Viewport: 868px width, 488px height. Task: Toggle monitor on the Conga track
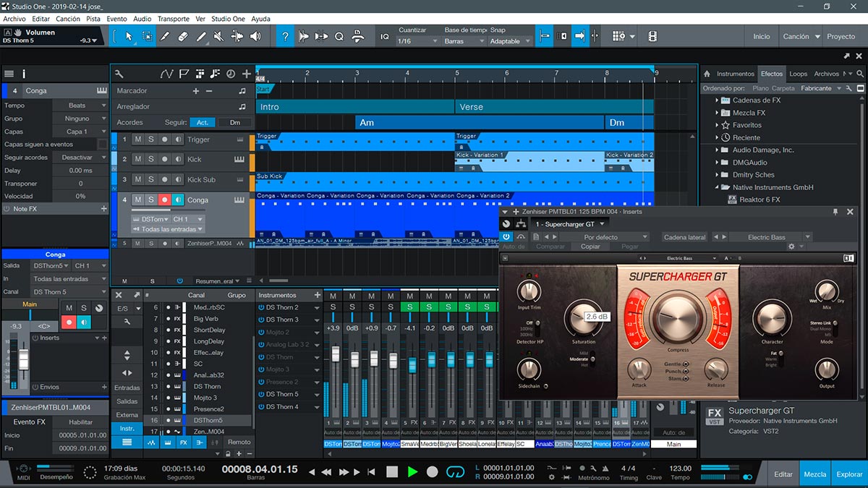pyautogui.click(x=178, y=200)
